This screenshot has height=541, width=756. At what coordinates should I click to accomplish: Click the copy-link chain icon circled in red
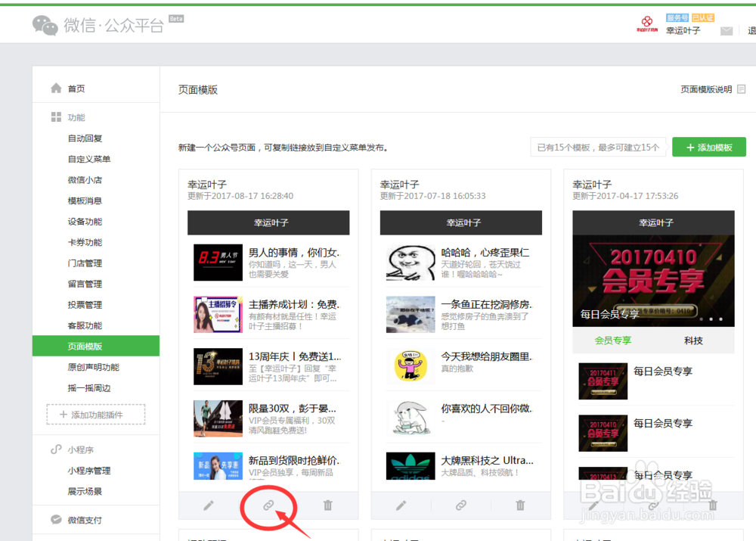coord(268,505)
